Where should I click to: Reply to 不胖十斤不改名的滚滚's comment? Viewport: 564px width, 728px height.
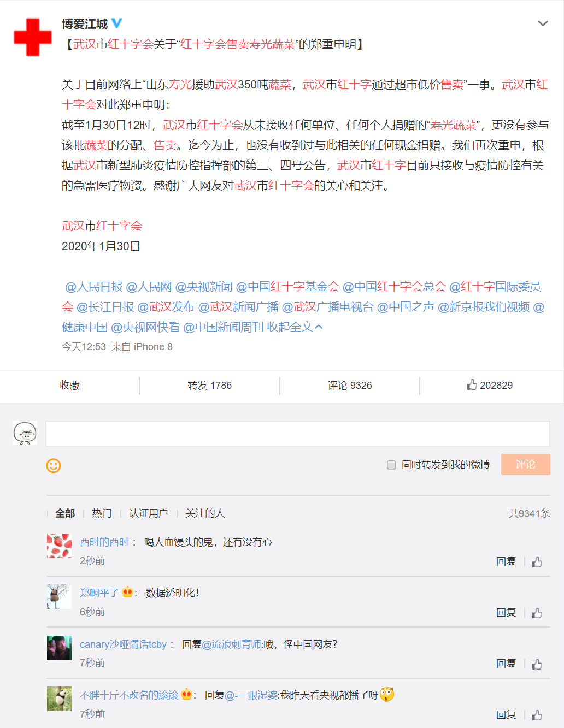click(506, 715)
